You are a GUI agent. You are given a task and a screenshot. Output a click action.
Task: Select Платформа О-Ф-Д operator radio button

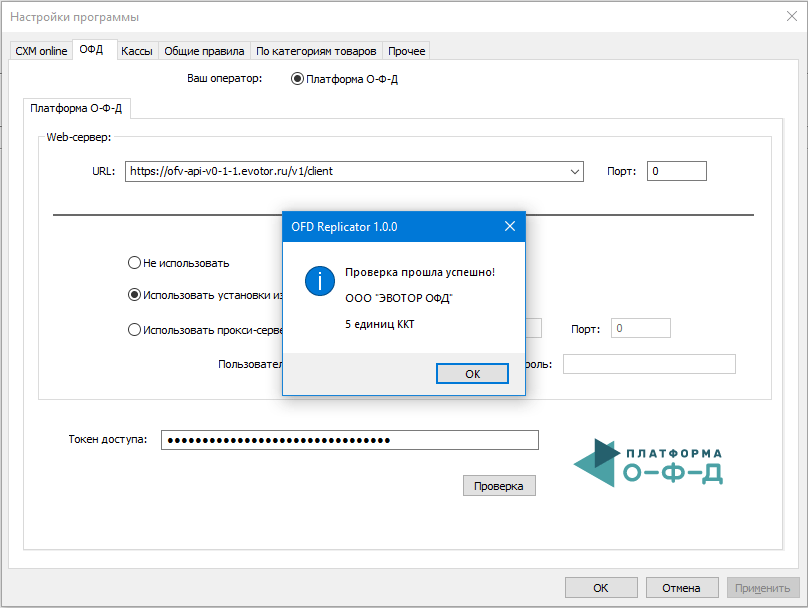[x=297, y=79]
